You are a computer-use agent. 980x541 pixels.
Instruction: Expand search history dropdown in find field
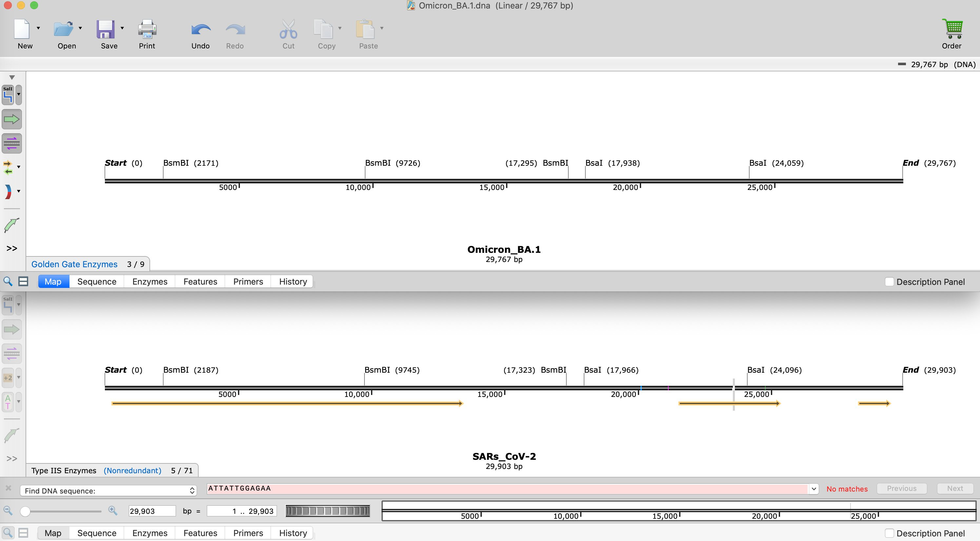pos(813,489)
